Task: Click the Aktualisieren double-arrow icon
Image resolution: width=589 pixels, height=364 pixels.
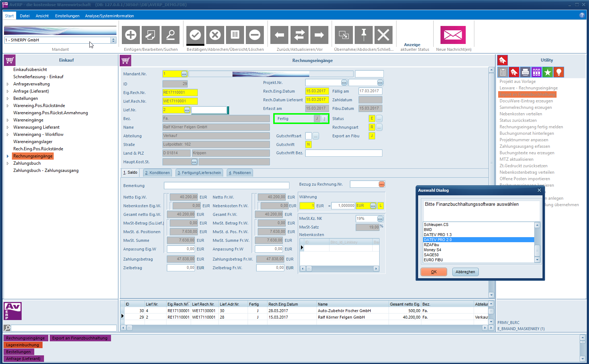Action: [299, 35]
